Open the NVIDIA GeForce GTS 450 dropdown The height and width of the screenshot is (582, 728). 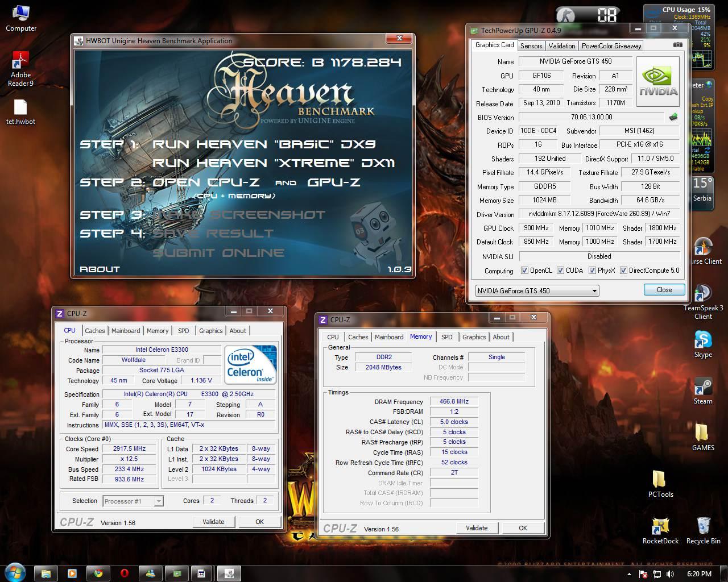click(537, 290)
